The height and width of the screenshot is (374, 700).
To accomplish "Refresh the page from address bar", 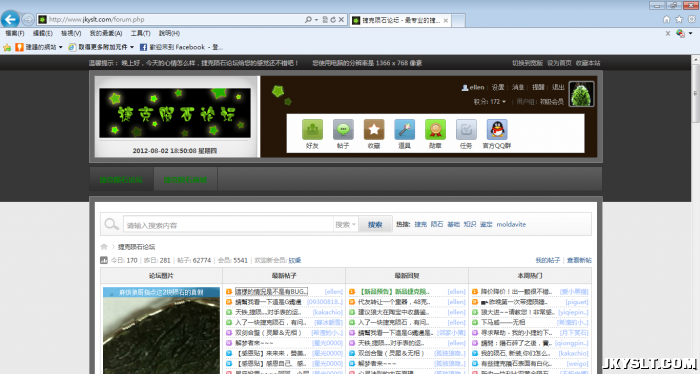I will [333, 20].
